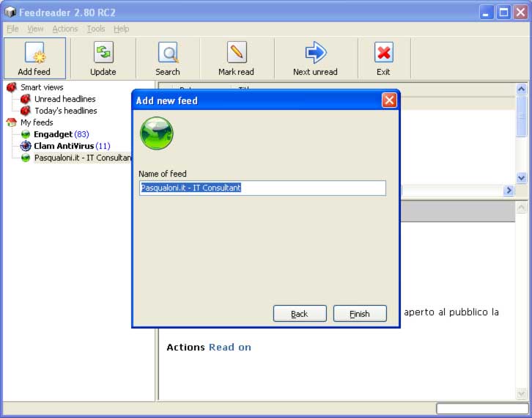Minimize the Feedreader window
This screenshot has height=418, width=532.
(486, 12)
